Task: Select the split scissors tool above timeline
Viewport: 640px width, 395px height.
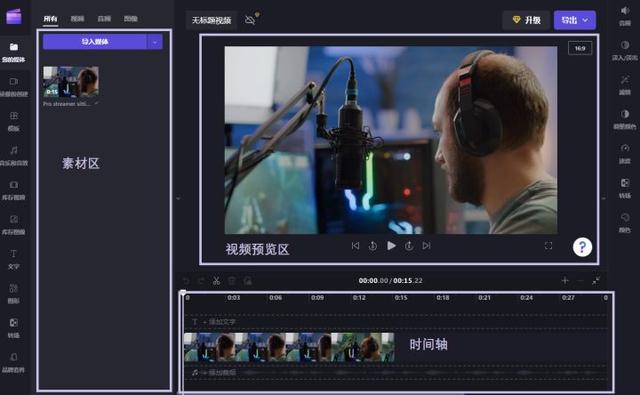Action: [216, 281]
